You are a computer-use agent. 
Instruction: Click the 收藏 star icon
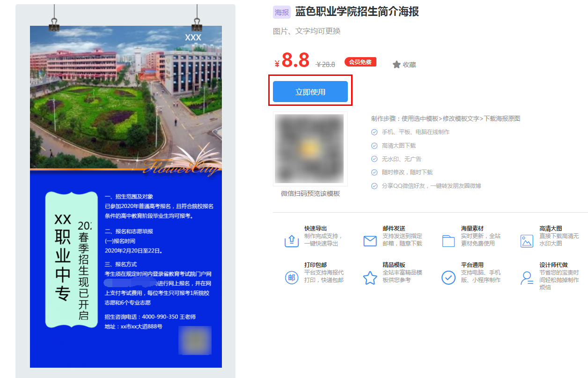pyautogui.click(x=397, y=65)
